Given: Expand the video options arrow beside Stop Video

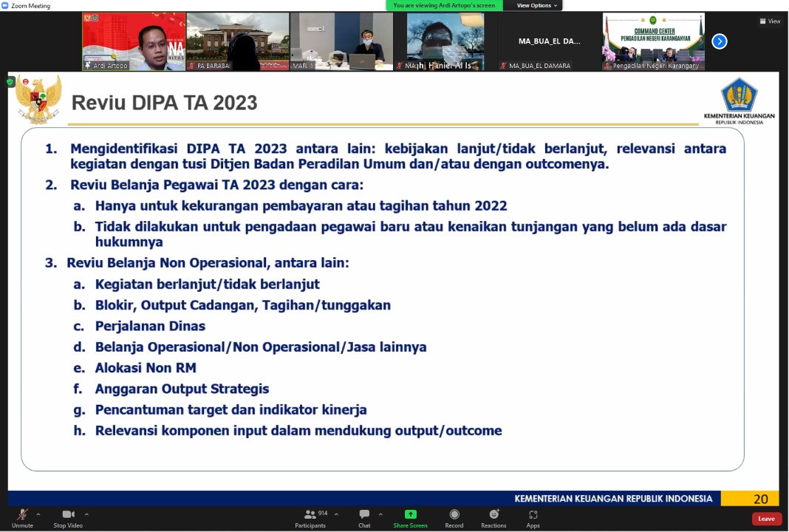Looking at the screenshot, I should [x=86, y=514].
